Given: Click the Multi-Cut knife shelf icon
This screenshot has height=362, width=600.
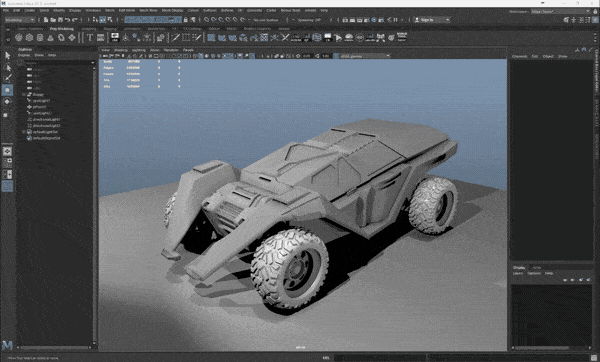Looking at the screenshot, I should 175,38.
